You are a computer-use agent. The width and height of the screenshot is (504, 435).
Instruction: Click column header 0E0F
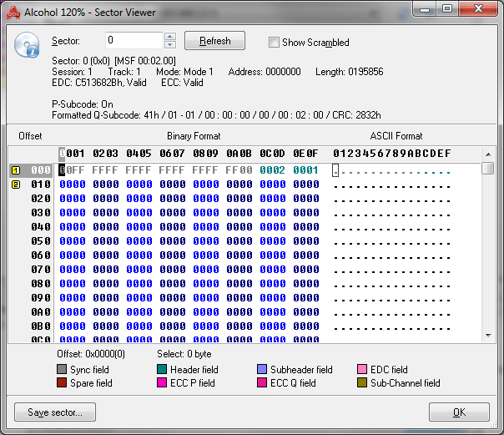pos(305,154)
